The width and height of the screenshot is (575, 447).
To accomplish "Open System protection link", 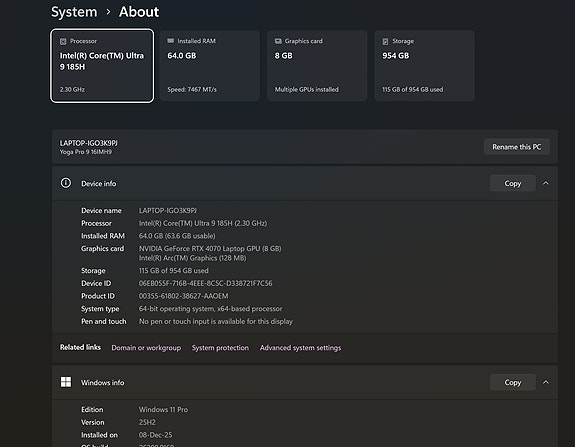I will click(220, 348).
